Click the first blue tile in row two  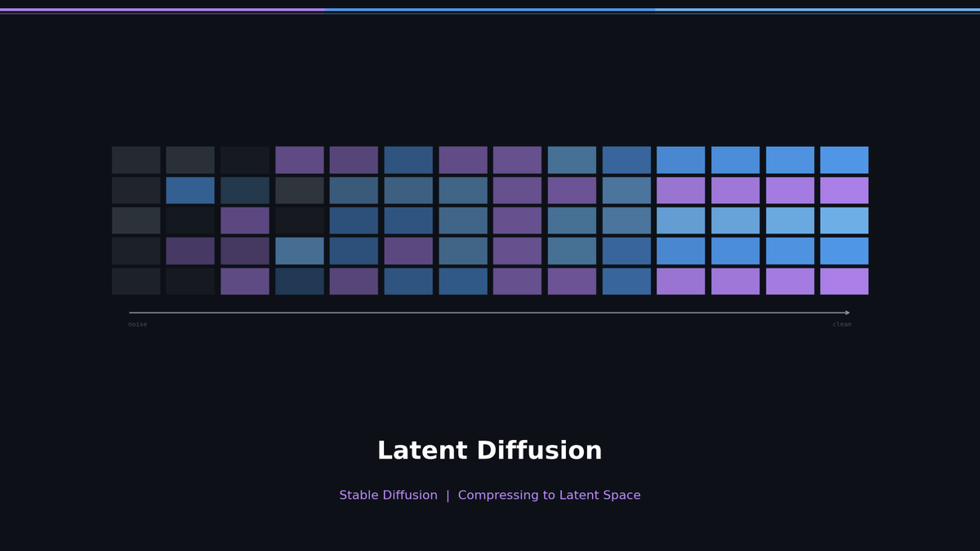click(x=190, y=189)
